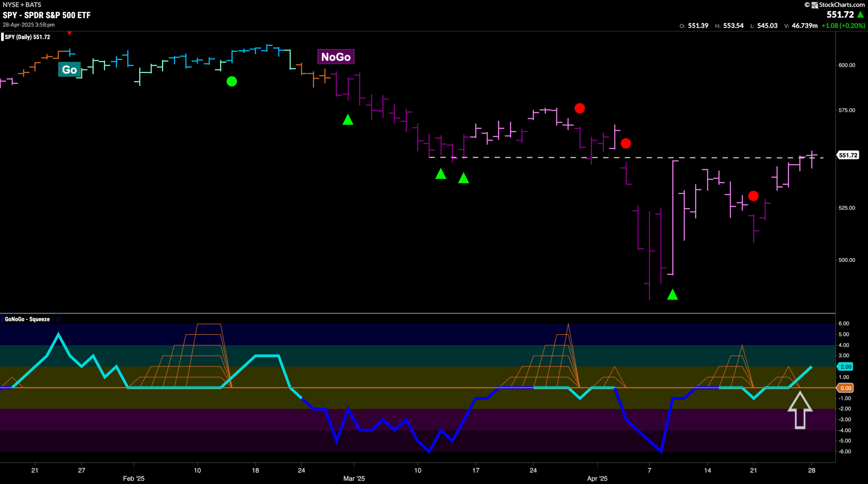The width and height of the screenshot is (868, 484).
Task: Click the green triangle marker near Mar 12
Action: [x=440, y=174]
